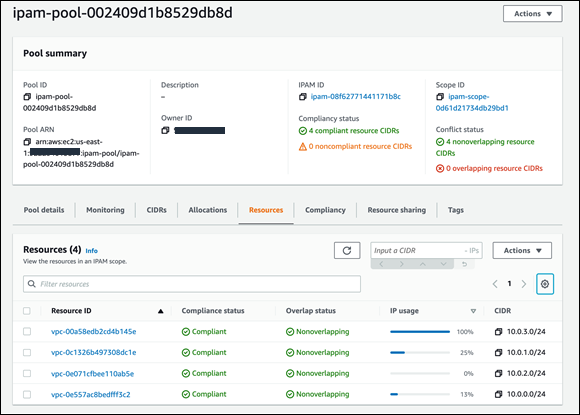This screenshot has width=580, height=415.
Task: Open the Resource sharing tab
Action: (x=397, y=210)
